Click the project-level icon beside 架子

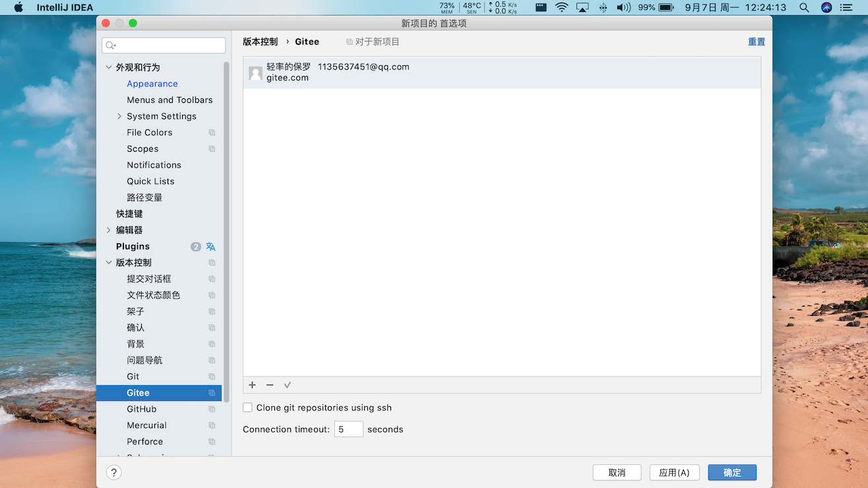pos(212,311)
